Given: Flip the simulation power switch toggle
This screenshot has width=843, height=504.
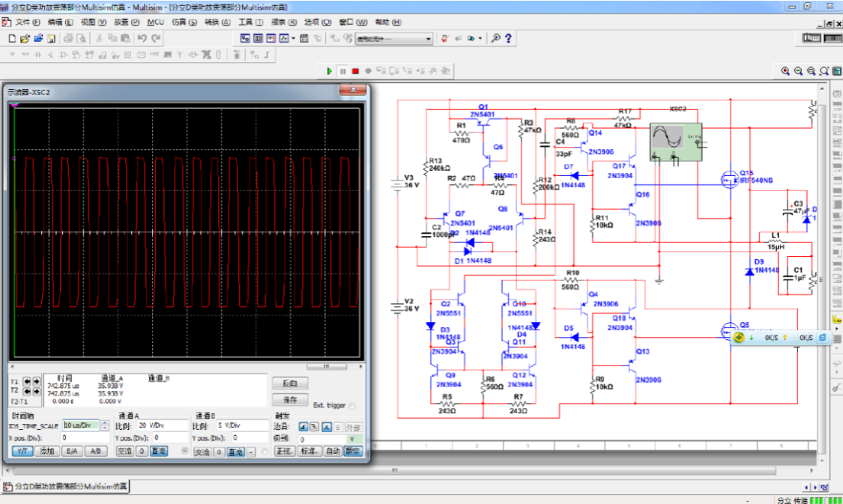Looking at the screenshot, I should pyautogui.click(x=812, y=38).
